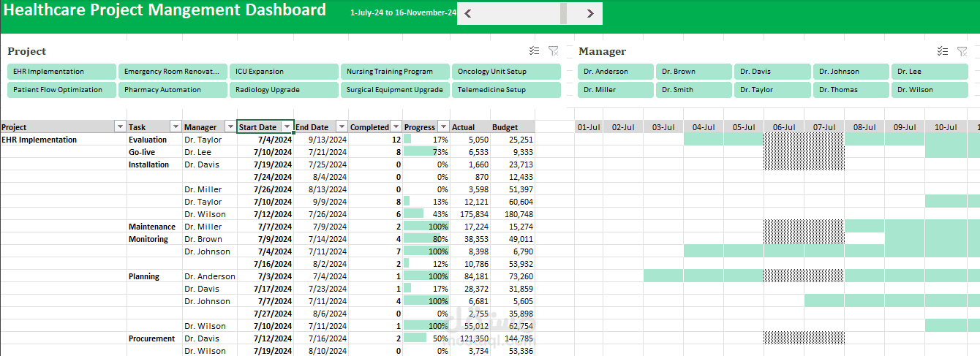980x356 pixels.
Task: Enable multi-select in the Project slicer
Action: tap(534, 51)
